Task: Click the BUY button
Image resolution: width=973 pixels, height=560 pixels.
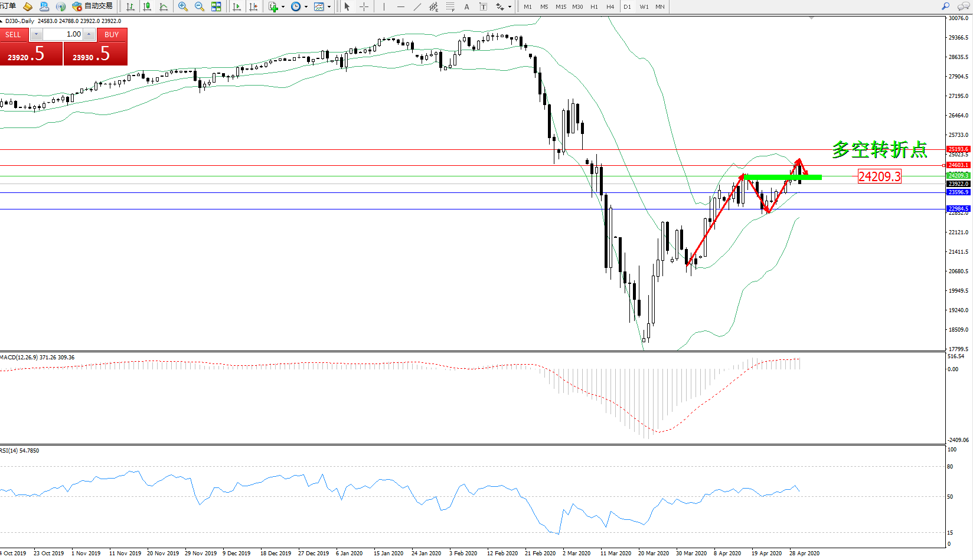Action: tap(112, 35)
